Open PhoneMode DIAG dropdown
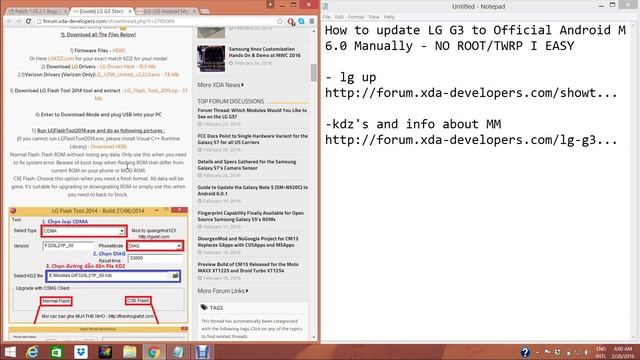Screen dimensions: 640x360 point(155,246)
